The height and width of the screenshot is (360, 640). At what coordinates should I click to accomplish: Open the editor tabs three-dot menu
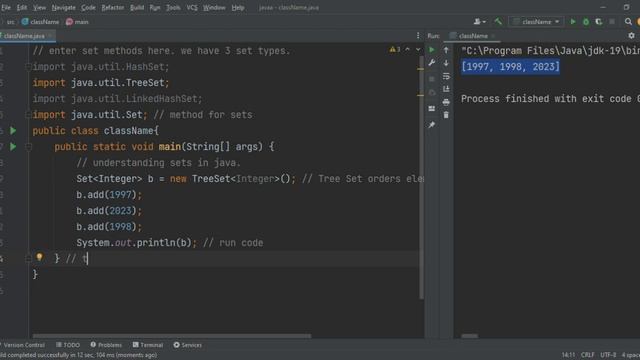418,36
